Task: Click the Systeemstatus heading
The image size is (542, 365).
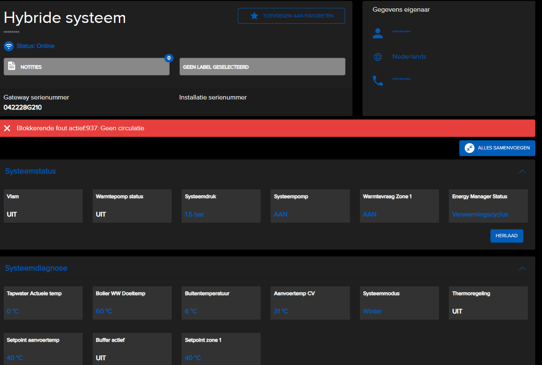Action: click(30, 171)
